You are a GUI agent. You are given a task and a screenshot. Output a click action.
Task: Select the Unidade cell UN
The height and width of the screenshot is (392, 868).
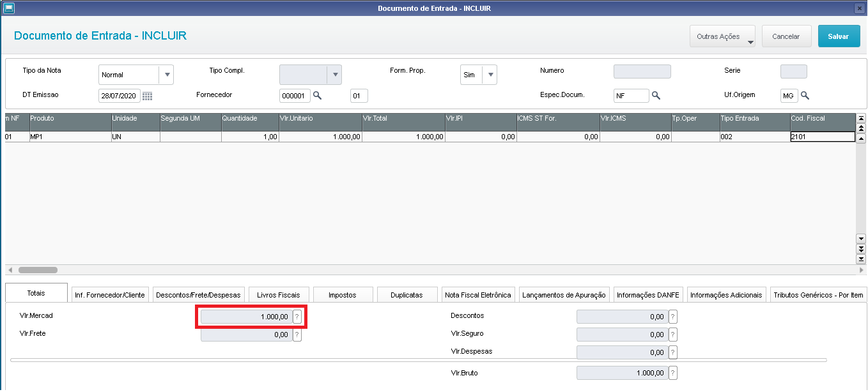coord(136,137)
